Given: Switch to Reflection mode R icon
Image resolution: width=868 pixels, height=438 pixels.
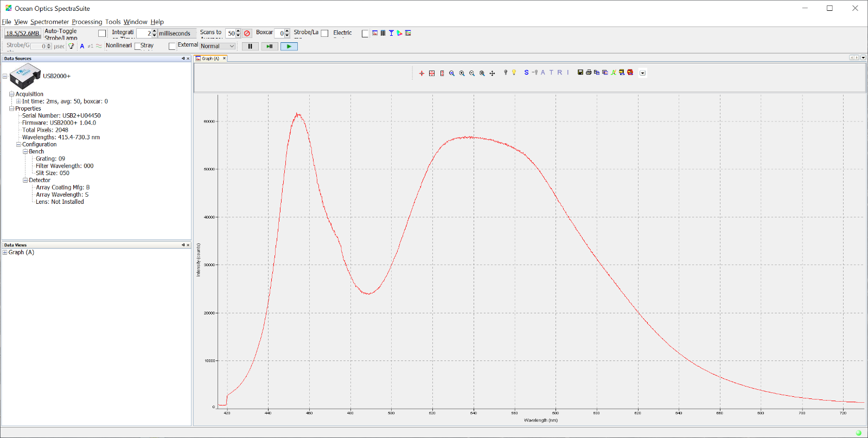Looking at the screenshot, I should pyautogui.click(x=560, y=72).
